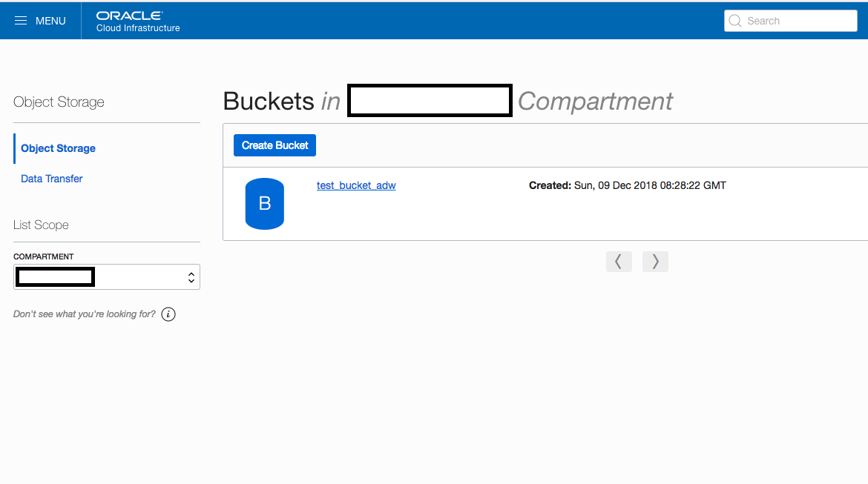Screen dimensions: 868x484
Task: Click into the Search field
Action: pyautogui.click(x=791, y=21)
